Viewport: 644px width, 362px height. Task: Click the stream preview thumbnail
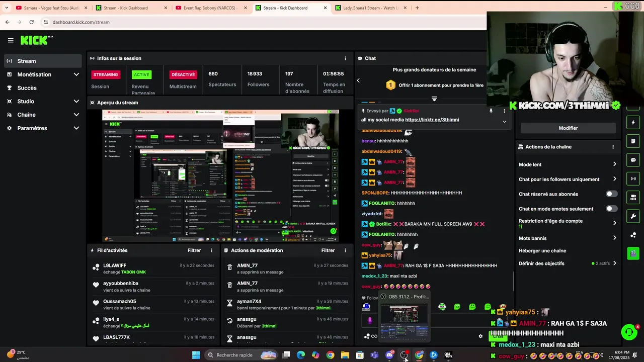[220, 176]
